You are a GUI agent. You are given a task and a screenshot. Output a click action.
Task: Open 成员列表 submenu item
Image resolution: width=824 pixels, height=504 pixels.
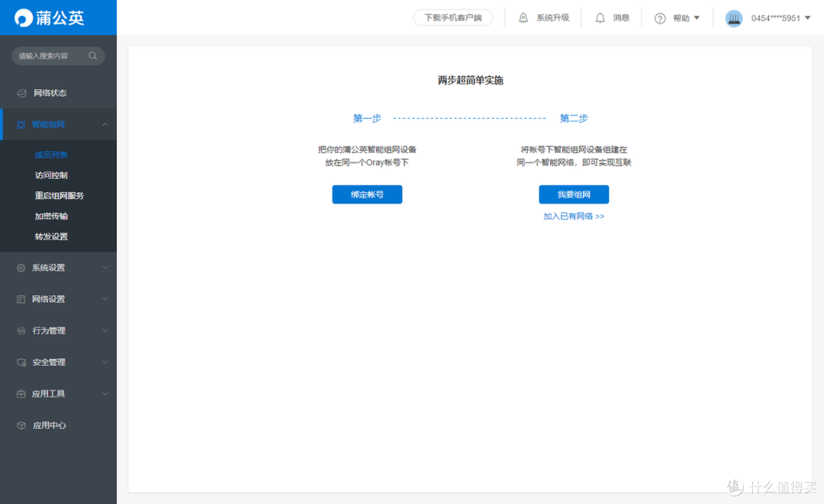point(52,155)
